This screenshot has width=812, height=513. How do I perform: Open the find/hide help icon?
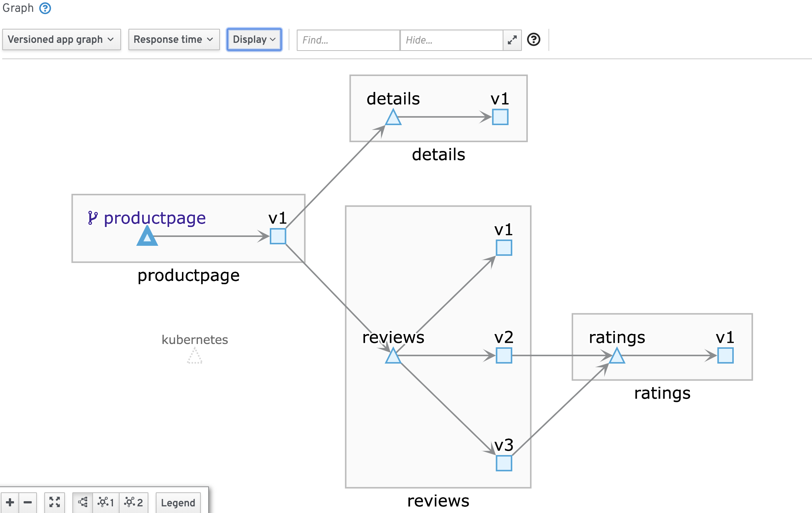click(x=534, y=39)
